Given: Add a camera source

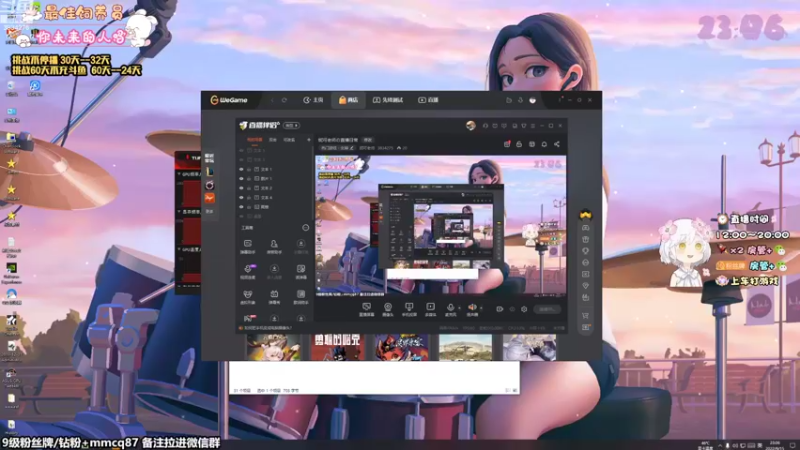Looking at the screenshot, I should [388, 309].
